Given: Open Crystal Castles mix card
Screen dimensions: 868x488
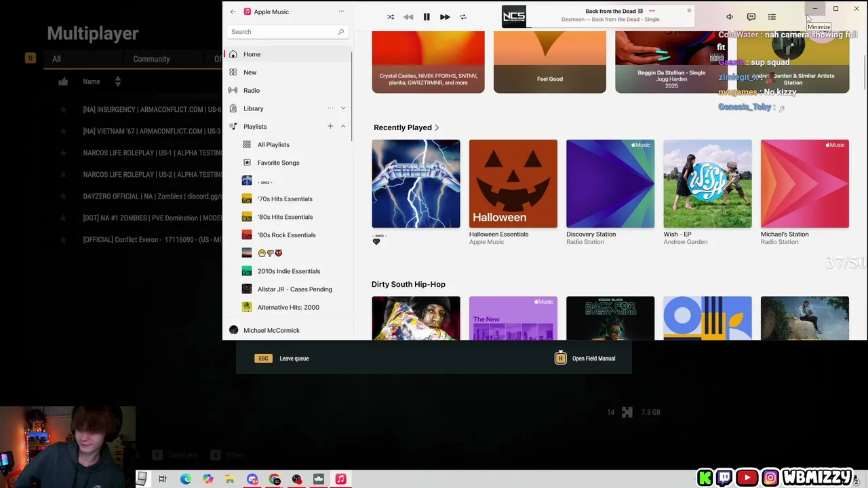Looking at the screenshot, I should point(428,62).
